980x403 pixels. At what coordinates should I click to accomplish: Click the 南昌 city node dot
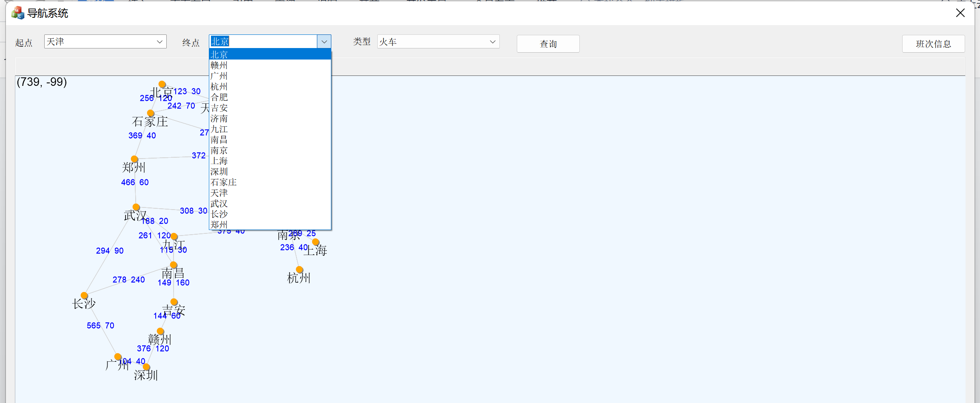(x=174, y=265)
